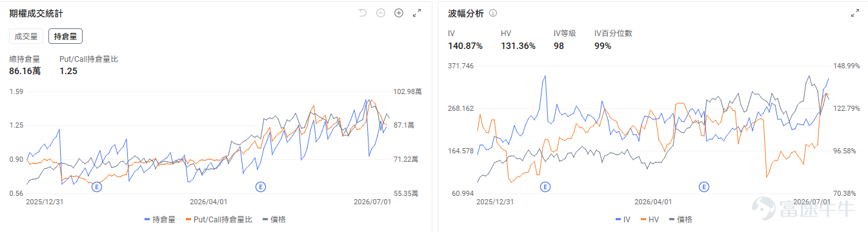
Task: Click the 2026/04/01 date label in 期權成交統計
Action: [208, 202]
